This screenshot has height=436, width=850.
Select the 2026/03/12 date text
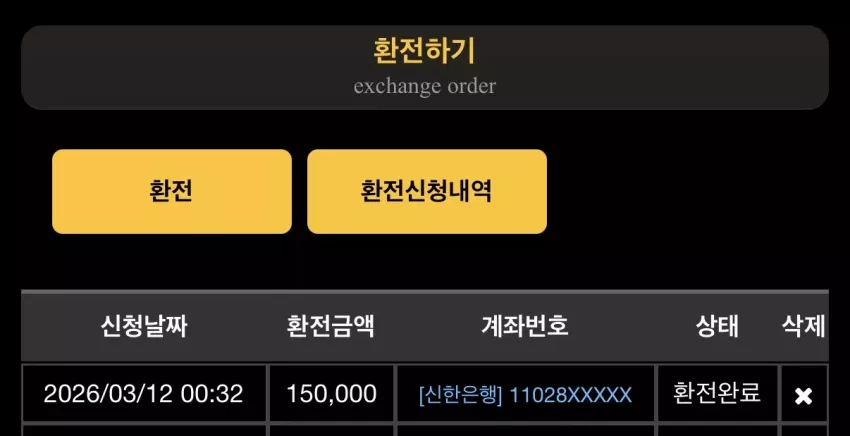(x=108, y=394)
